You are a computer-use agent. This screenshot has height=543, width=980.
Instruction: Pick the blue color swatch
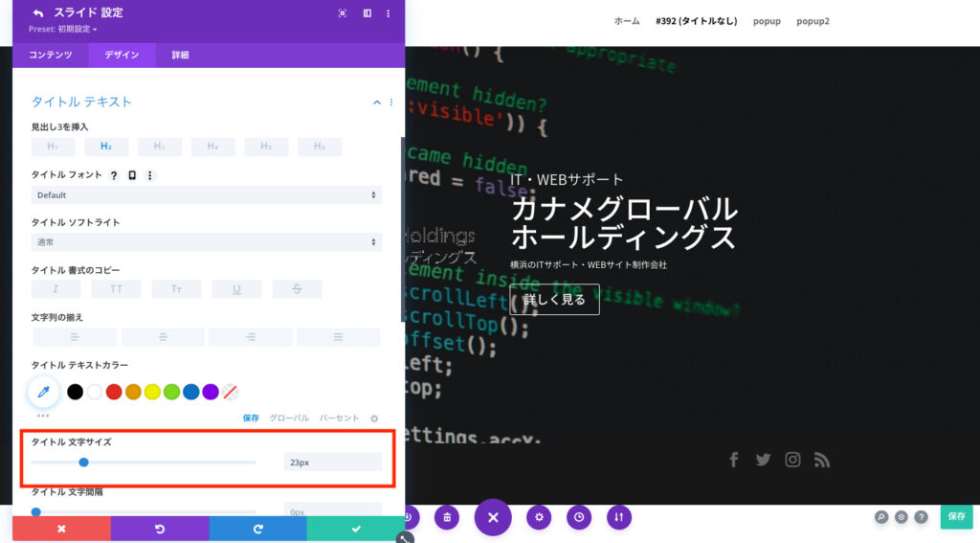191,393
